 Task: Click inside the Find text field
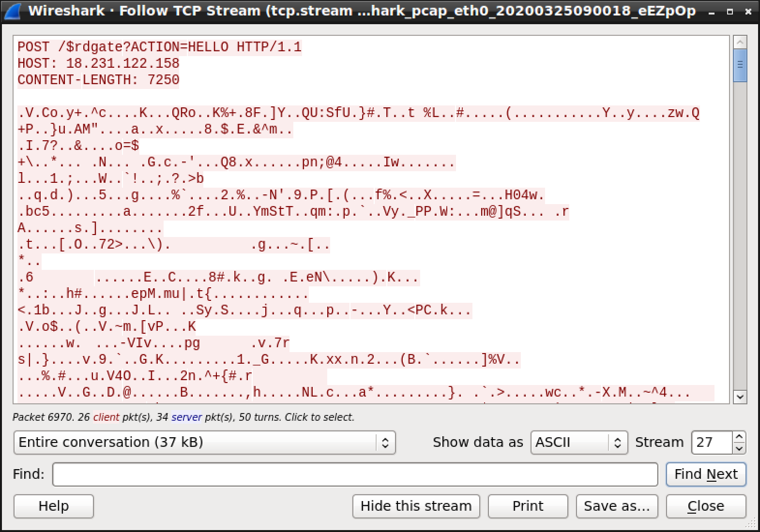pos(355,474)
